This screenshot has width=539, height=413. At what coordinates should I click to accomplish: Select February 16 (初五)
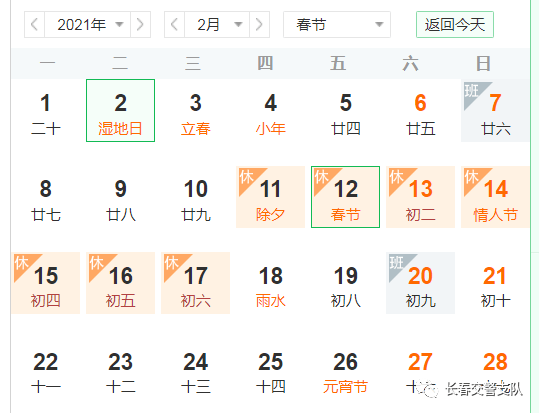pyautogui.click(x=120, y=283)
